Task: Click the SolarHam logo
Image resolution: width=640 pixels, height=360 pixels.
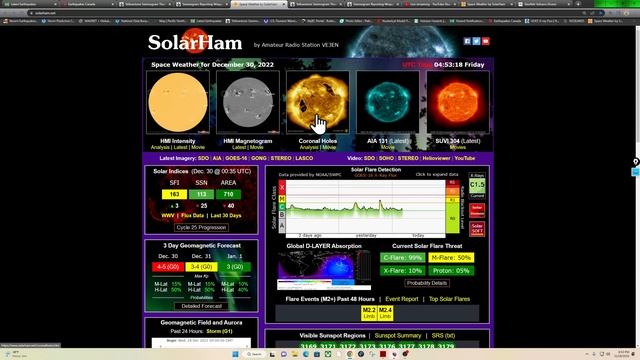Action: [x=195, y=42]
